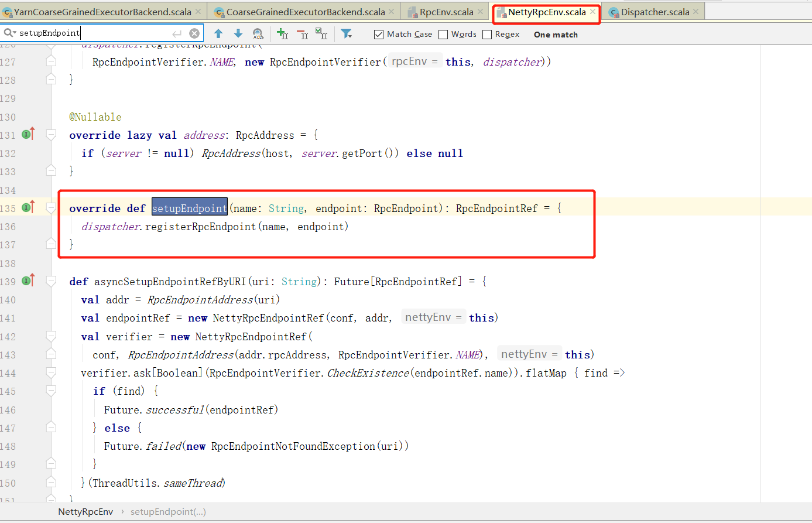Click line number 135 in the gutter
This screenshot has width=812, height=523.
click(x=8, y=208)
